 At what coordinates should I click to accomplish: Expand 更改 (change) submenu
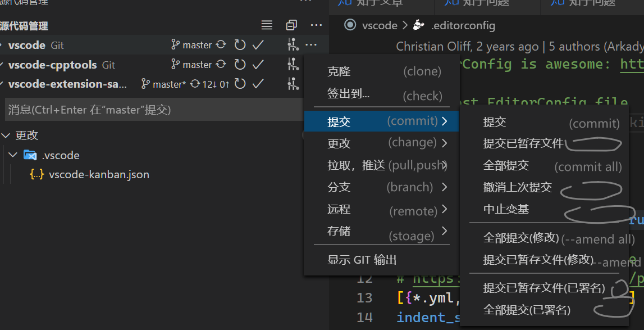pos(382,143)
